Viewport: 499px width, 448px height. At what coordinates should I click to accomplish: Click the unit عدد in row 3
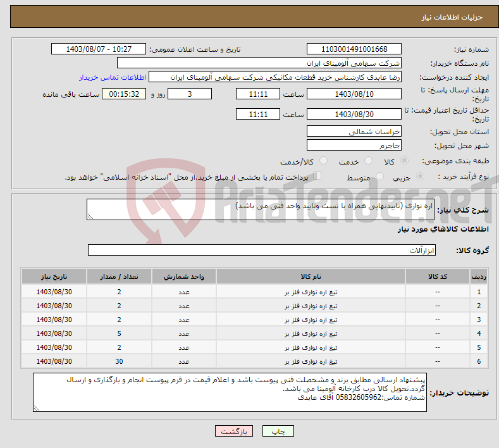[x=184, y=320]
